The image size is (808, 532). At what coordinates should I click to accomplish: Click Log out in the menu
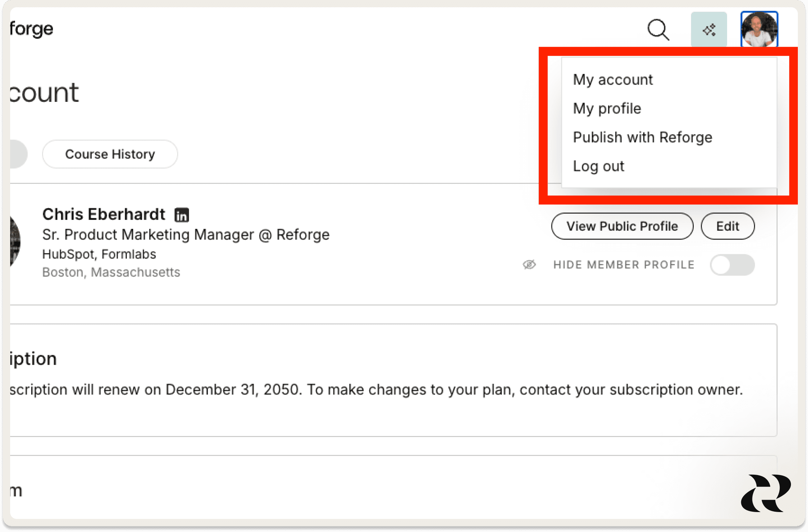[599, 166]
